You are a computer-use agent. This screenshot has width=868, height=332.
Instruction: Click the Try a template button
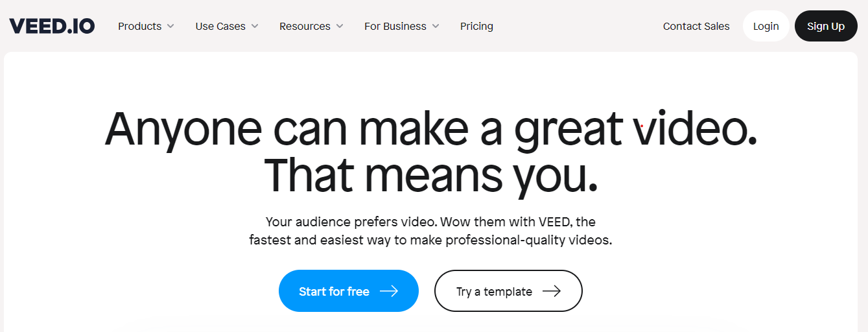[x=508, y=291]
